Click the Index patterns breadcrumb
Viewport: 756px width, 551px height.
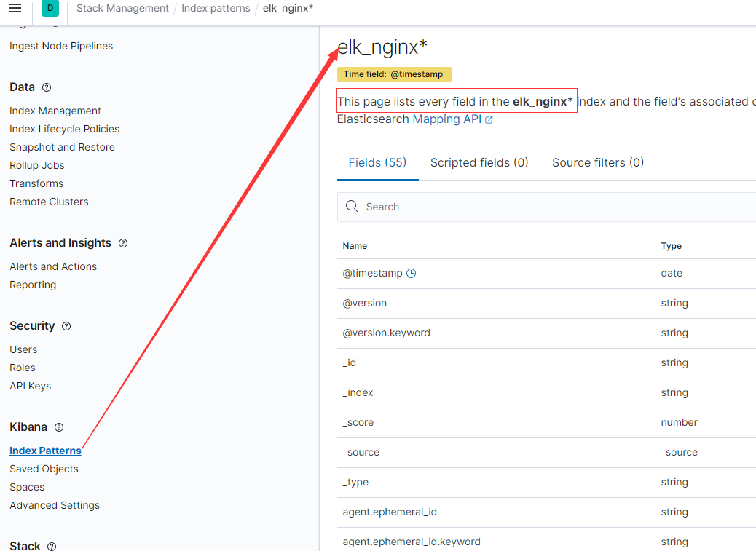[x=216, y=8]
